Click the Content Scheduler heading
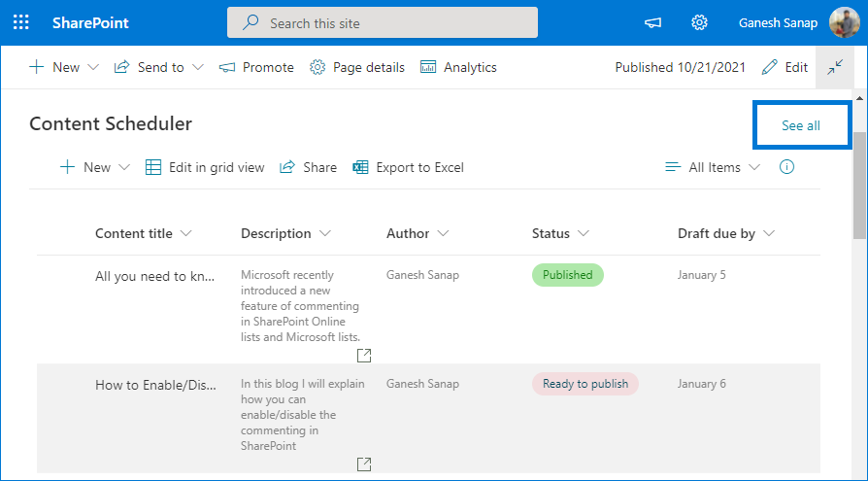The width and height of the screenshot is (868, 481). 111,123
